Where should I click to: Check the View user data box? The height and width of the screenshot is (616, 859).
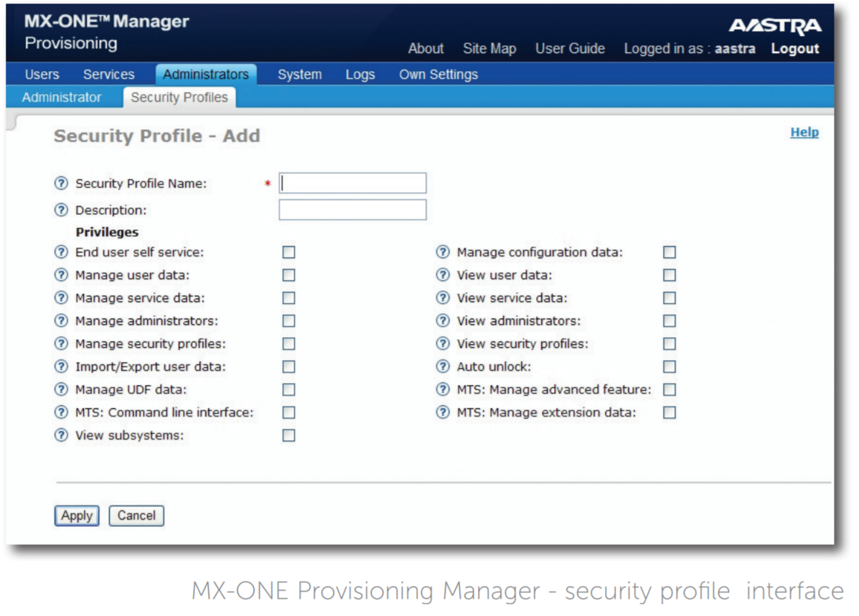(670, 275)
